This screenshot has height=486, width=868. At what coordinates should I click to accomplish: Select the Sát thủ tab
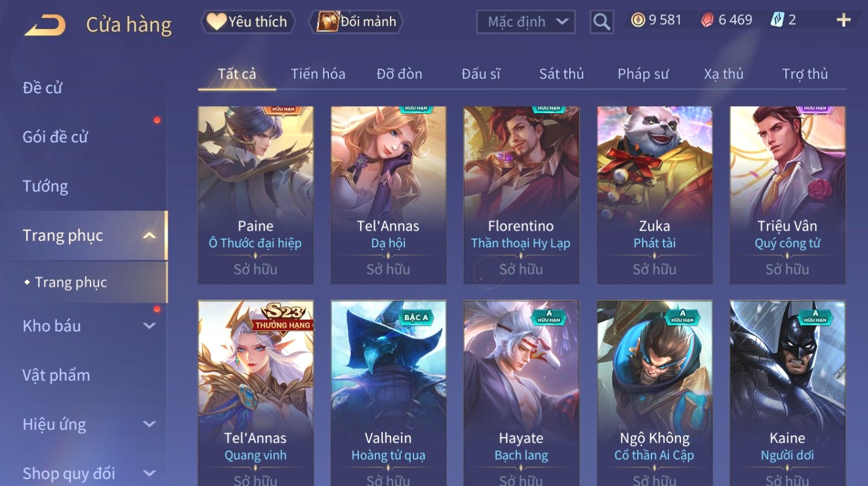562,74
